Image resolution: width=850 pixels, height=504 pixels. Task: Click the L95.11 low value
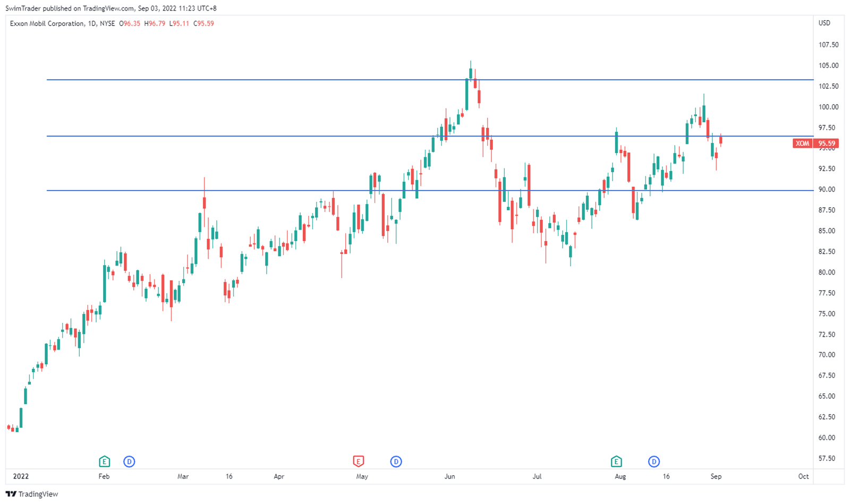pyautogui.click(x=179, y=23)
